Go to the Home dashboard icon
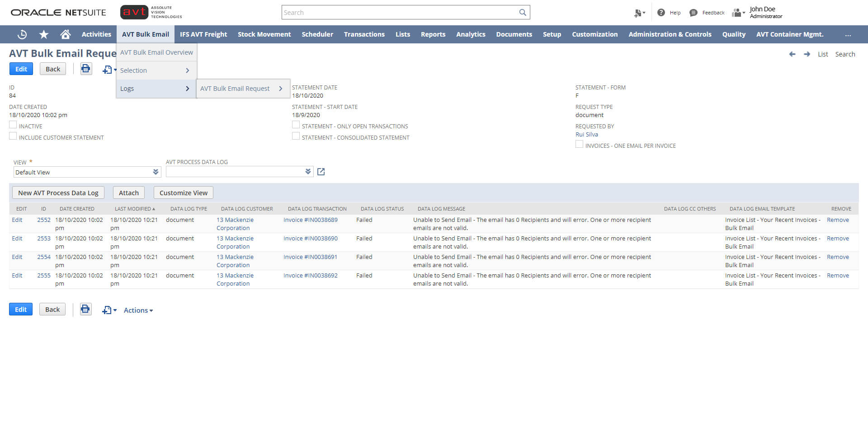This screenshot has height=423, width=868. (65, 34)
